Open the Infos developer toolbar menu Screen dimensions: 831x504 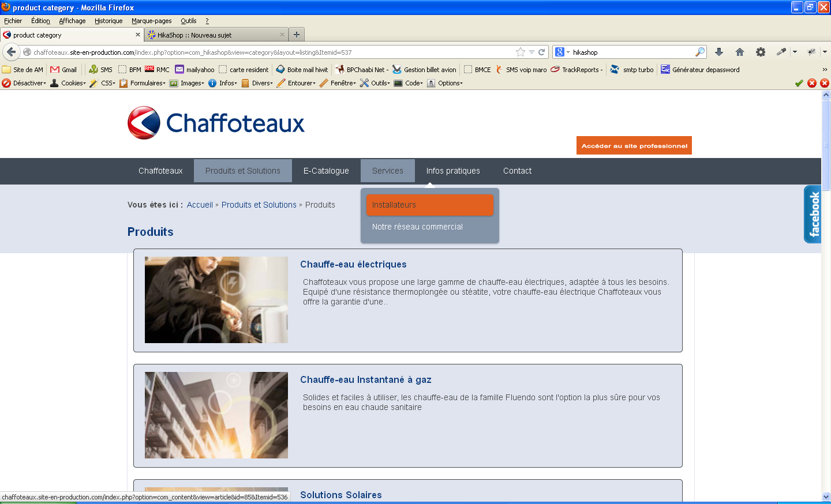223,83
